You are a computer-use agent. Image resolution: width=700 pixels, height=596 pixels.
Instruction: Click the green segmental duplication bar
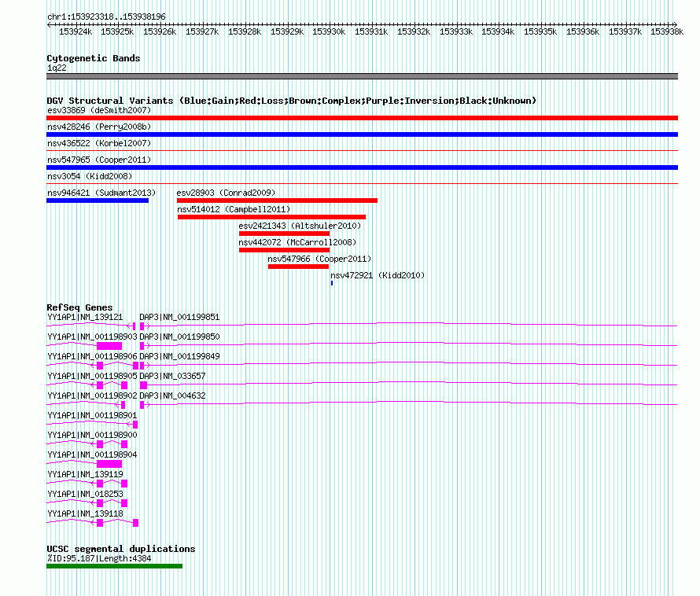(x=114, y=566)
